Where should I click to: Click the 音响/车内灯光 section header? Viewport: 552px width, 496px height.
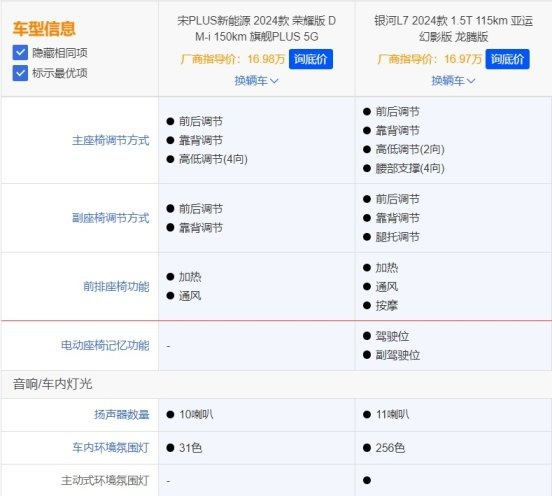[x=52, y=384]
